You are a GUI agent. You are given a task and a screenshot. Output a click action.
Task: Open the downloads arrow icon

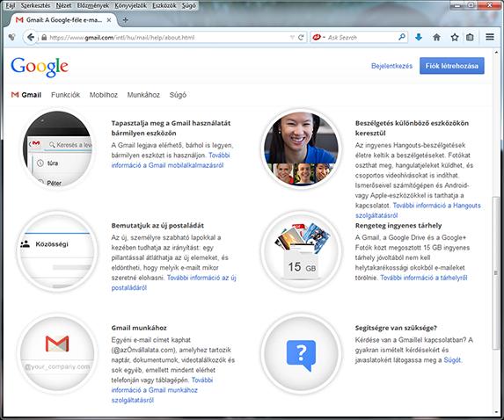[x=419, y=37]
